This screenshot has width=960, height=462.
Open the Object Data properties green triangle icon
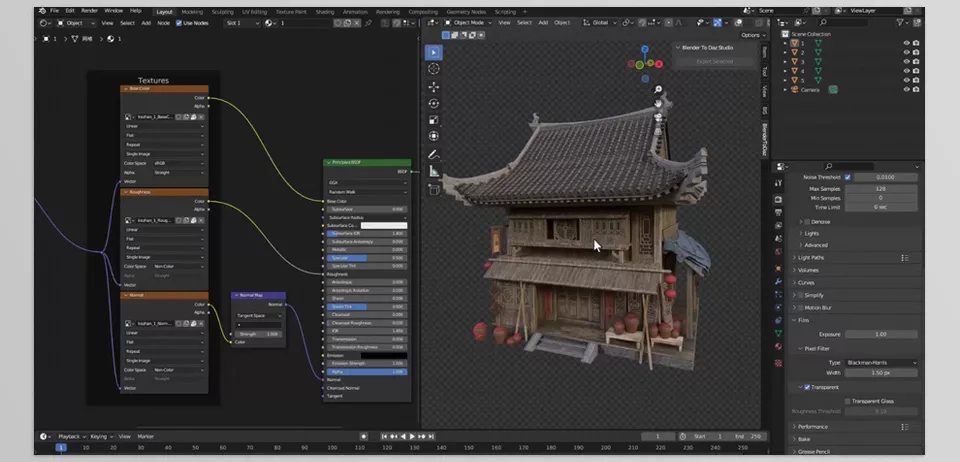point(778,333)
